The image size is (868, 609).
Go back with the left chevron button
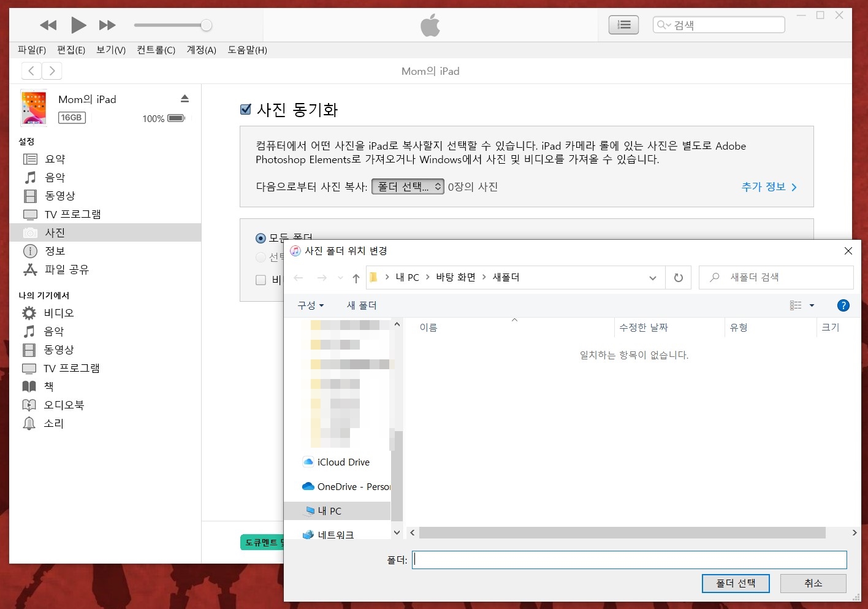click(31, 71)
